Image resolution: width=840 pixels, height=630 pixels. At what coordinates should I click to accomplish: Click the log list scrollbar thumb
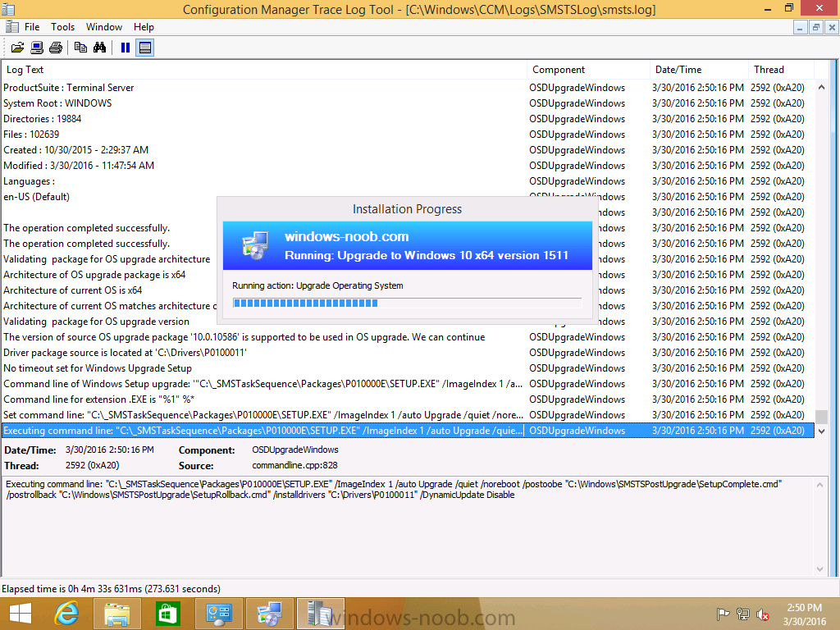tap(821, 417)
